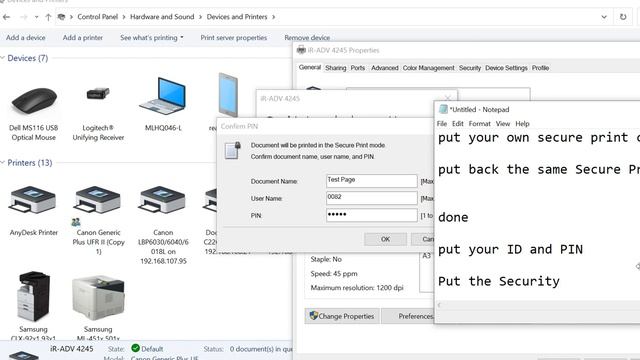Select the Samsung ML-451x 501x printer icon
Image resolution: width=640 pixels, height=360 pixels.
[x=98, y=298]
